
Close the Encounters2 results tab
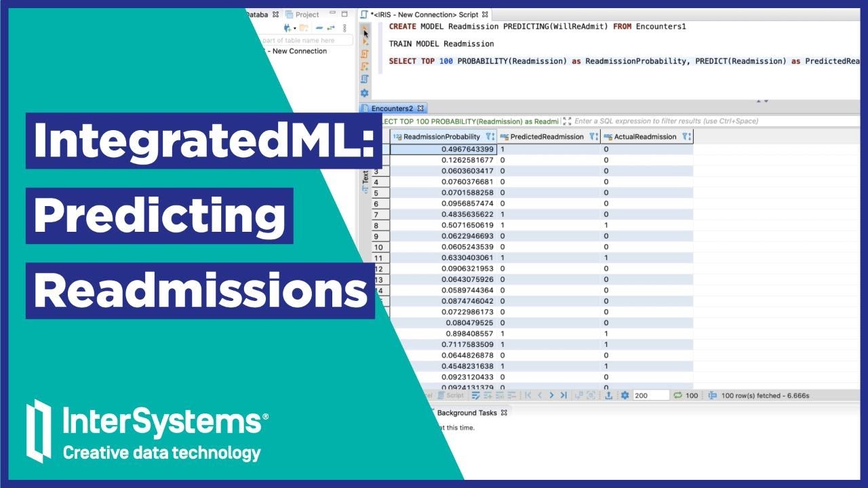click(420, 108)
